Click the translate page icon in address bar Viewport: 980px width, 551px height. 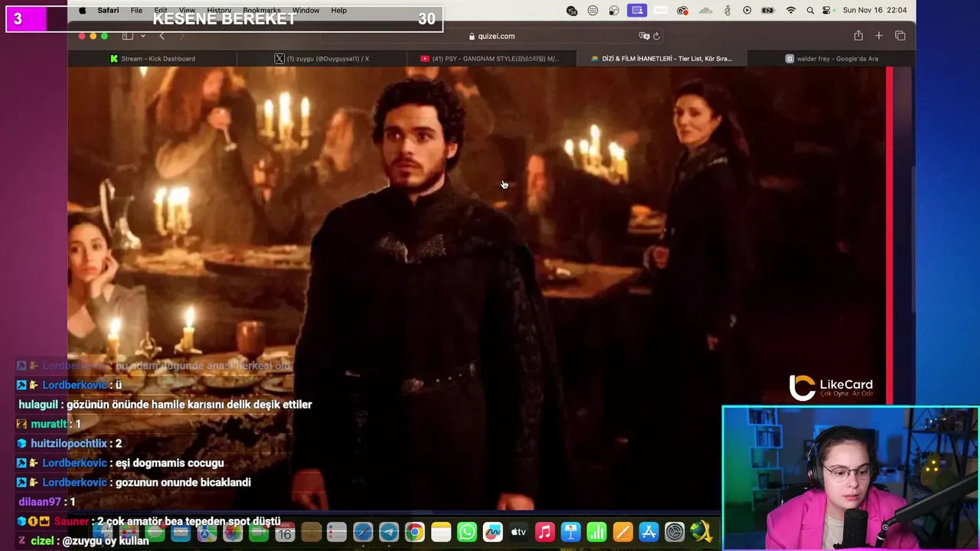(644, 36)
